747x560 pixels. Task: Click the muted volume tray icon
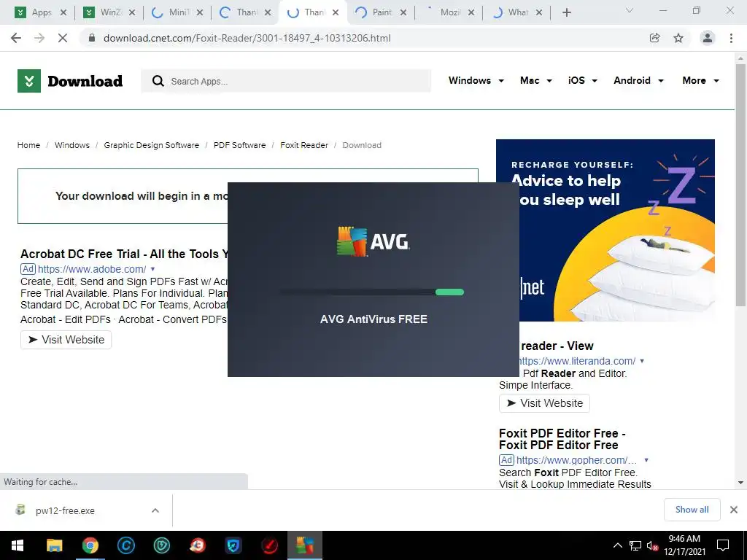[652, 545]
